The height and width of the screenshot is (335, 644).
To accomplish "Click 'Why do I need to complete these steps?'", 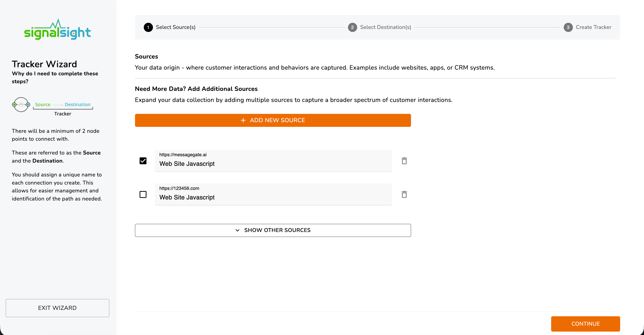I will (55, 77).
